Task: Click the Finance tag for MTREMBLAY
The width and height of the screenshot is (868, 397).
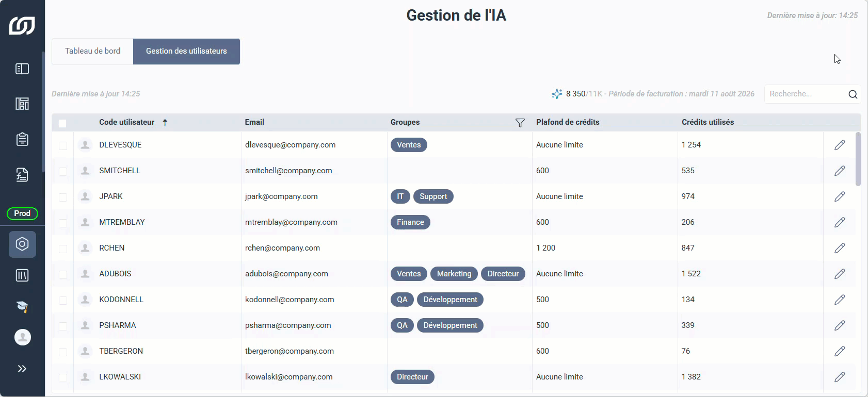Action: tap(410, 222)
